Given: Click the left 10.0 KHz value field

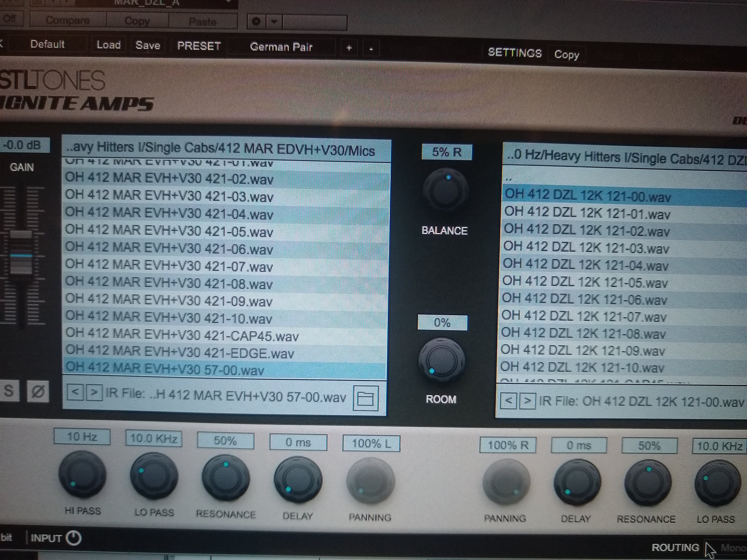Looking at the screenshot, I should click(x=154, y=438).
